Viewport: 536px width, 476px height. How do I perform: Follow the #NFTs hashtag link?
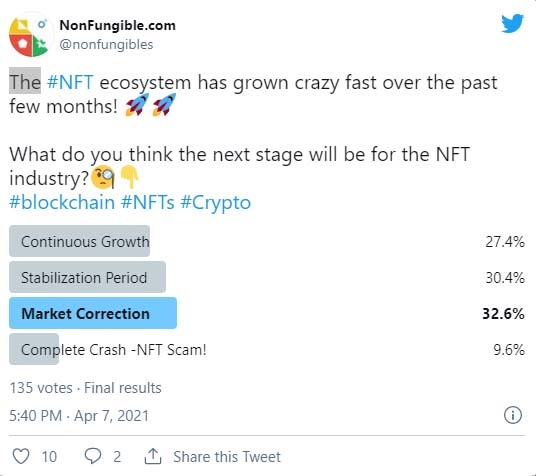148,202
